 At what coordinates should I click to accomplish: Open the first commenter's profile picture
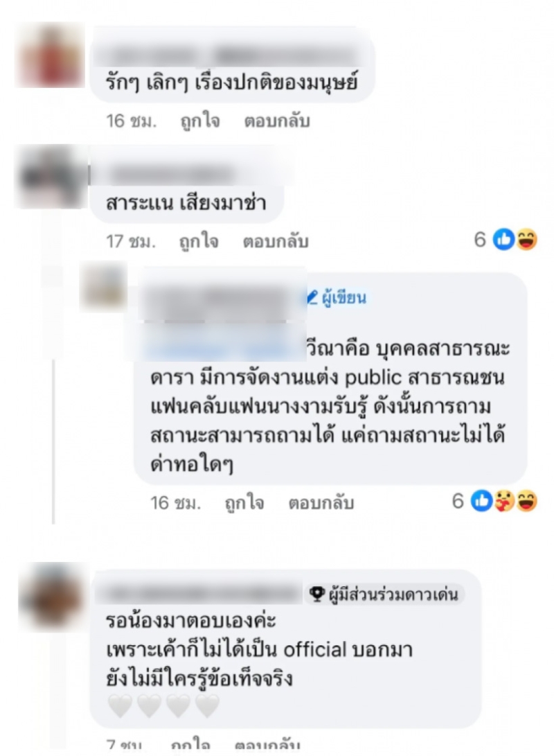(51, 57)
